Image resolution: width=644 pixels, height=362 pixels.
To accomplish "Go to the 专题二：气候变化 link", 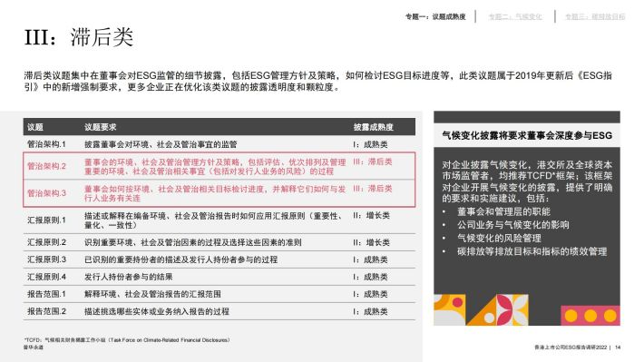I will [515, 16].
